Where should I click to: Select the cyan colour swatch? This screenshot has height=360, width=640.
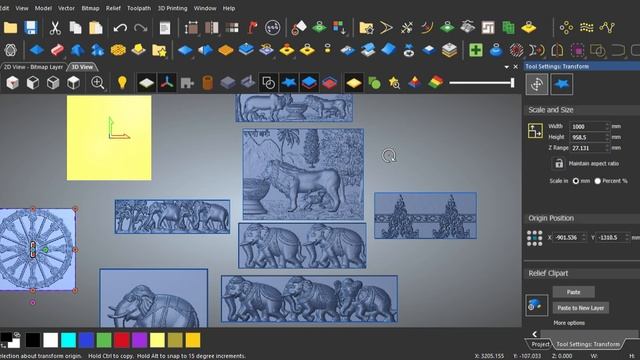[68, 340]
